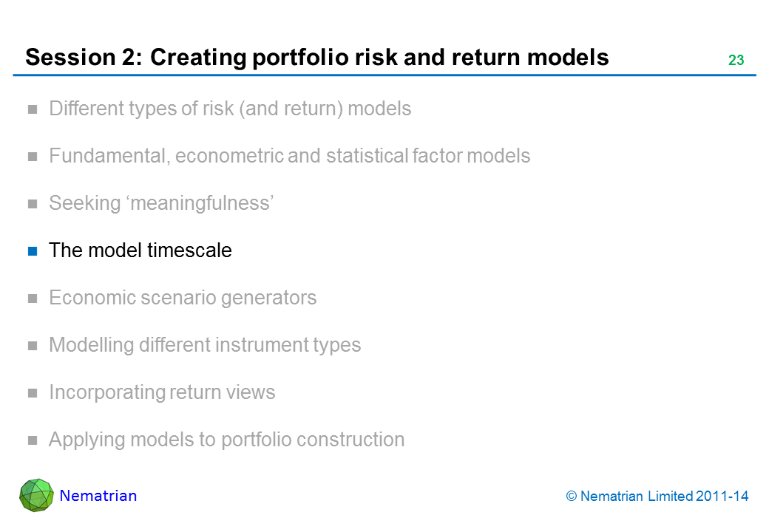Screen dimensions: 769x532
Task: Click the blue bullet beside The model timescale
Action: click(x=33, y=251)
